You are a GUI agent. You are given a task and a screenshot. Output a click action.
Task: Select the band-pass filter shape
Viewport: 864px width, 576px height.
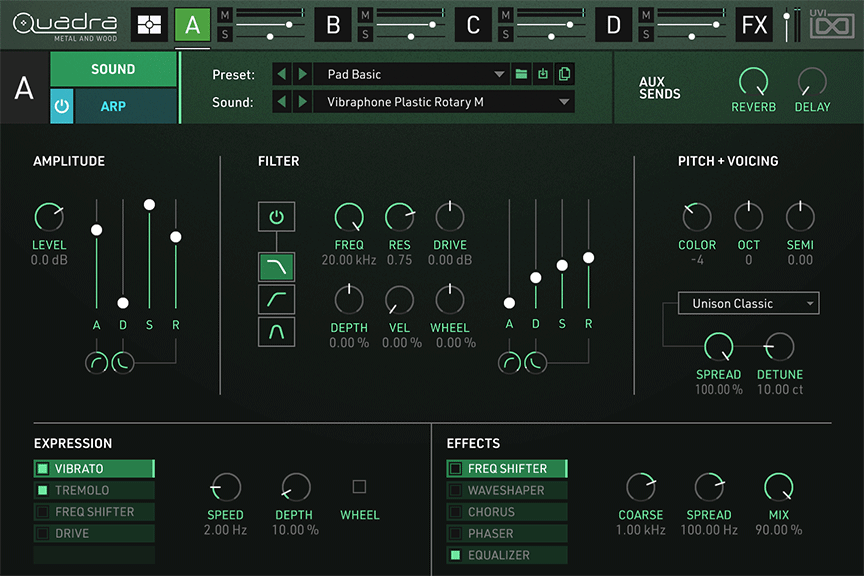[x=276, y=332]
